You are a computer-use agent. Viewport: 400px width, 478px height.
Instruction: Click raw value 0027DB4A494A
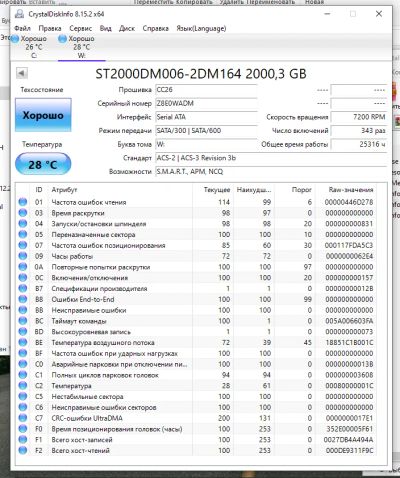pos(348,440)
